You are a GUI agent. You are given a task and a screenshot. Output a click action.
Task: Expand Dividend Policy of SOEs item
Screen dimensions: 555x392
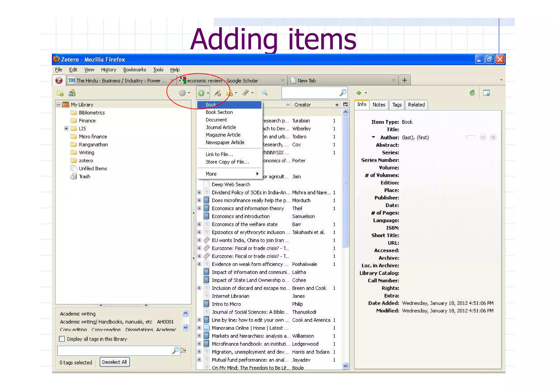199,192
